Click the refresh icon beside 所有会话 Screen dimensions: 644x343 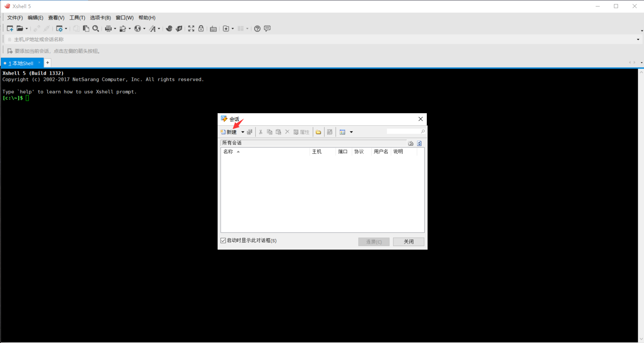[x=419, y=143]
